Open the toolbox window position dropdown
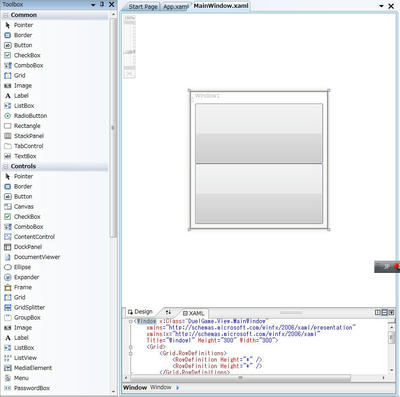The image size is (400, 397). click(93, 5)
